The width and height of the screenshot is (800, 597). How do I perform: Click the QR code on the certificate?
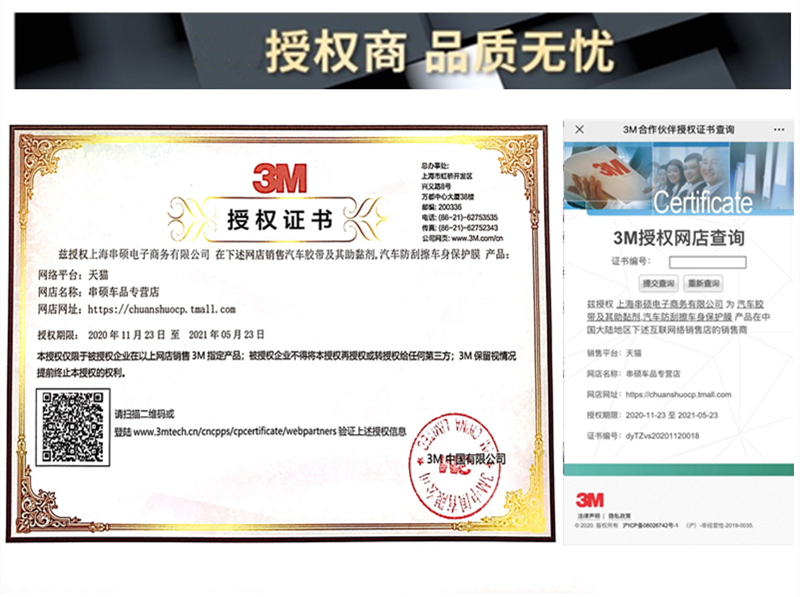point(73,428)
